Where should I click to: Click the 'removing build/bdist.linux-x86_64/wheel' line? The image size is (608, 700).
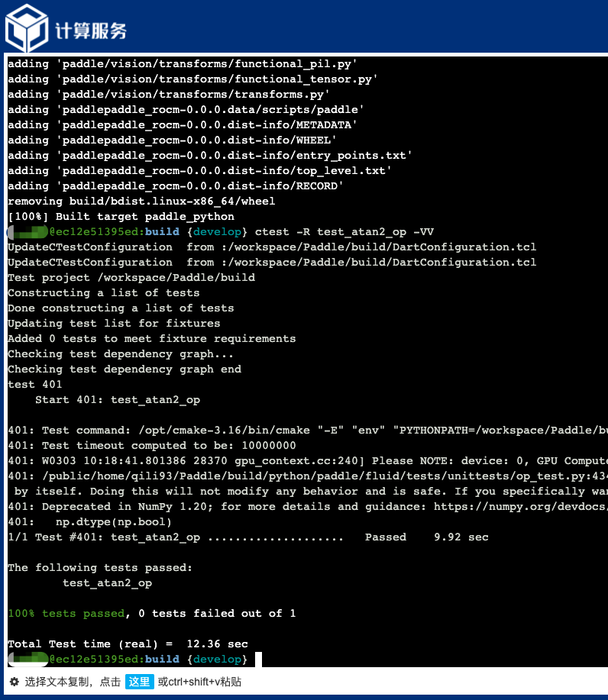[141, 201]
